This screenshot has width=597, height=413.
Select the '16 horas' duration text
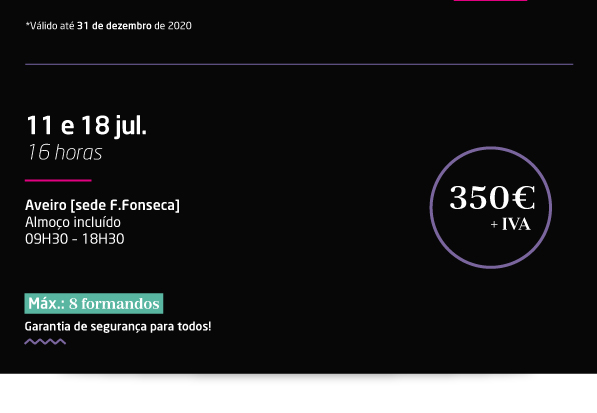click(64, 153)
